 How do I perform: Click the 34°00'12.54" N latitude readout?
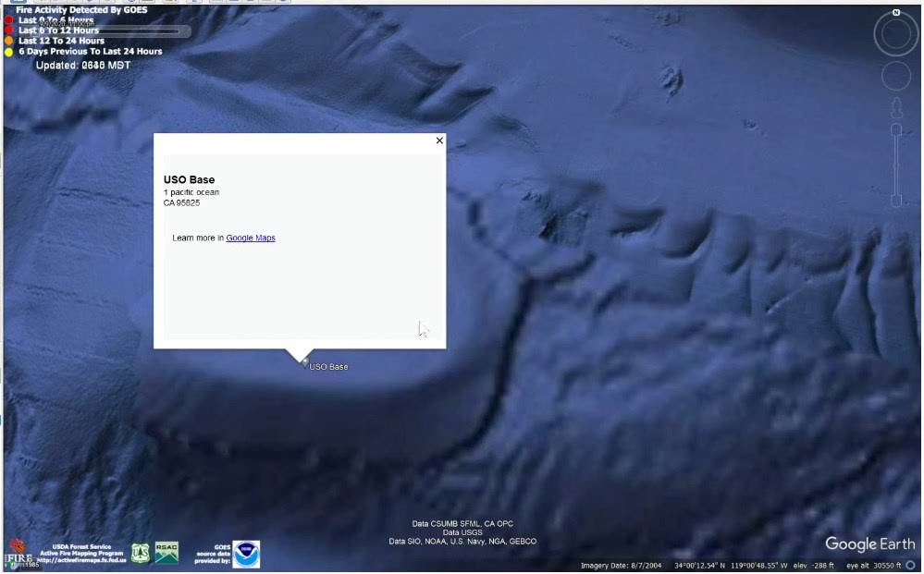700,566
